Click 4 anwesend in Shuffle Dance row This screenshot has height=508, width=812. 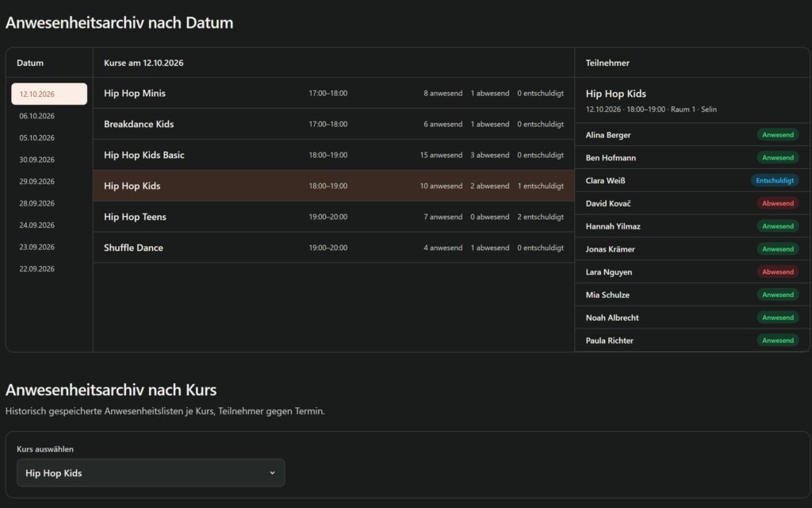442,248
